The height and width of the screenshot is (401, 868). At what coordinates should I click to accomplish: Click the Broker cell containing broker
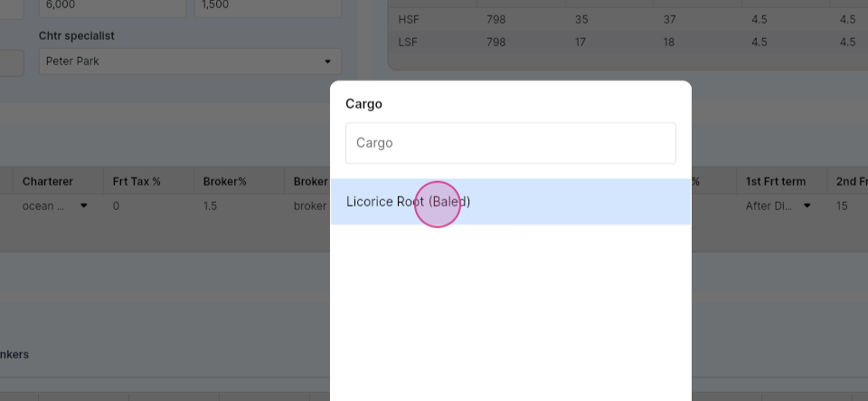pos(308,206)
